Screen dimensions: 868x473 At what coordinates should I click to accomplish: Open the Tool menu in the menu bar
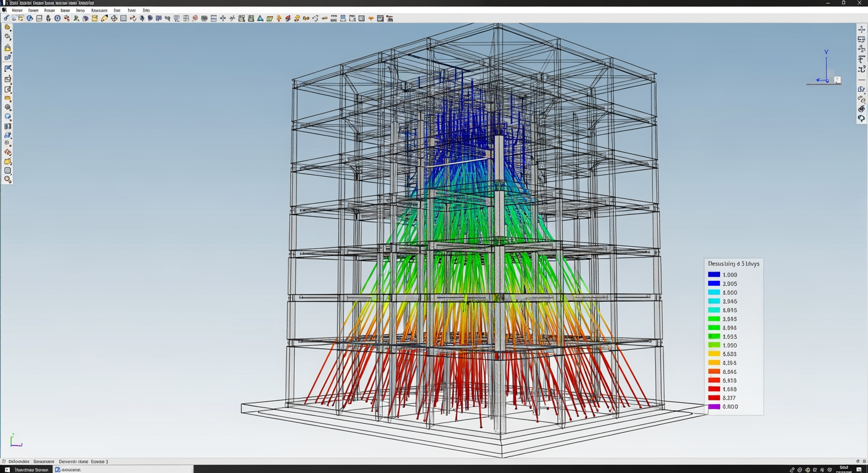point(117,10)
